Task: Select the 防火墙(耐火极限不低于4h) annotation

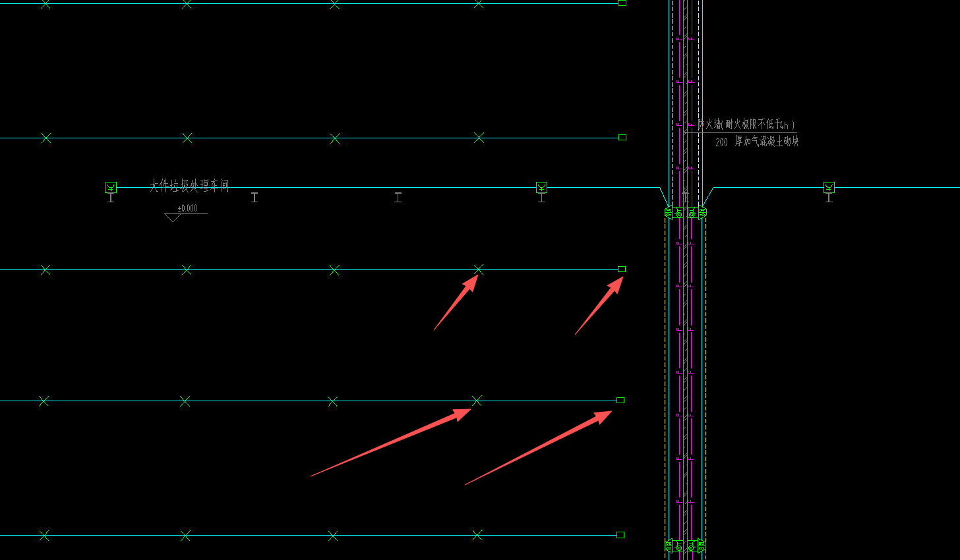Action: coord(746,124)
